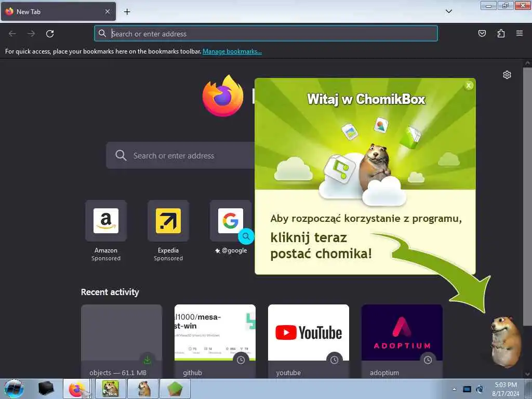The height and width of the screenshot is (399, 532).
Task: Reload the current page
Action: click(50, 34)
